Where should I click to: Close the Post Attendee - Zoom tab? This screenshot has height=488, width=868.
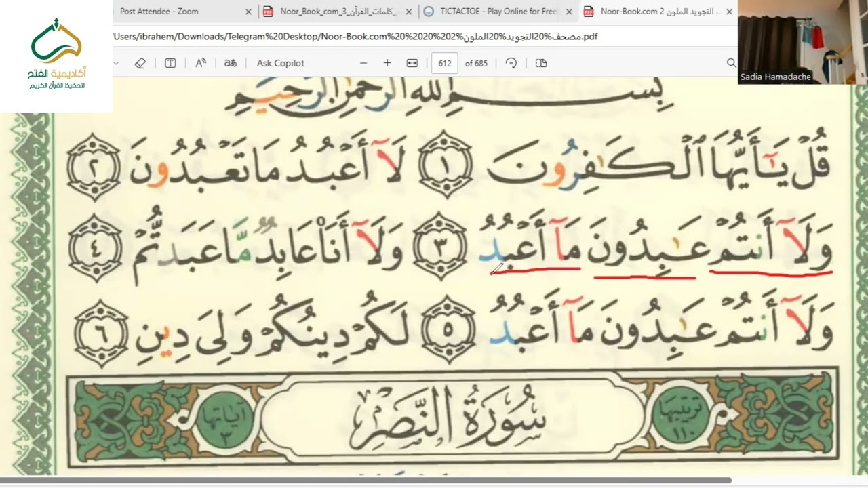[x=248, y=12]
